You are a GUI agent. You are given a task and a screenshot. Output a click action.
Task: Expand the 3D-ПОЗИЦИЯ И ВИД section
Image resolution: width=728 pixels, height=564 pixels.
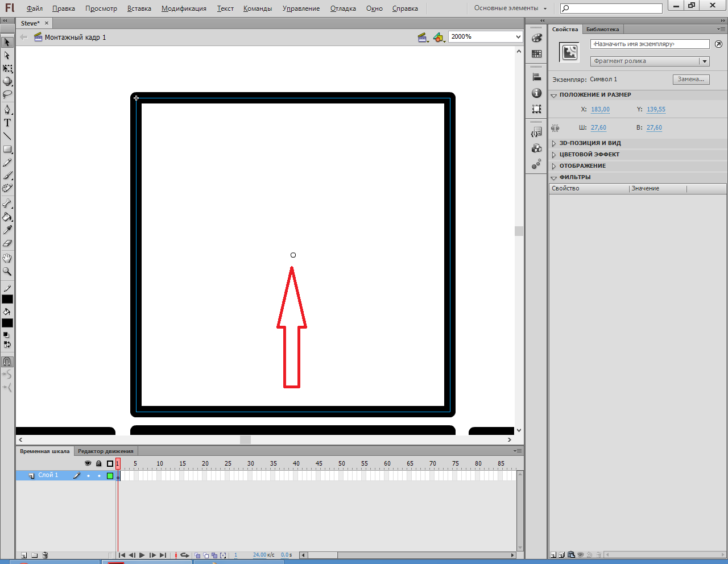pos(554,143)
